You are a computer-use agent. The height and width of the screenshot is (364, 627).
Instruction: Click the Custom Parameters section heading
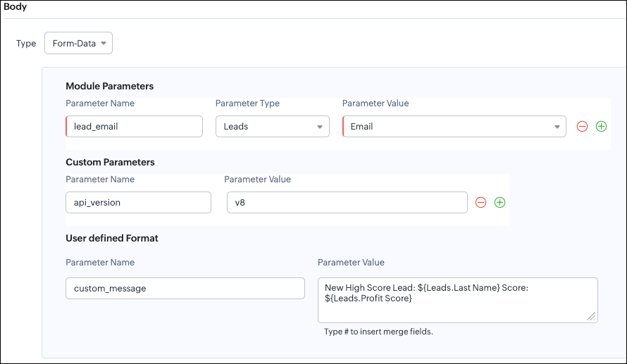tap(110, 162)
